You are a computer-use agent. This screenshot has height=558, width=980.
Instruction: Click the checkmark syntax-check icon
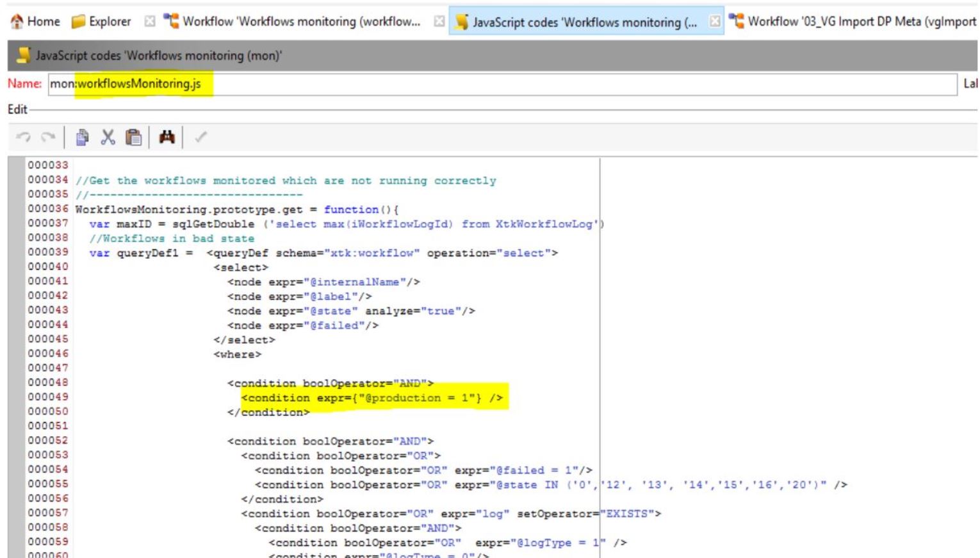click(200, 137)
